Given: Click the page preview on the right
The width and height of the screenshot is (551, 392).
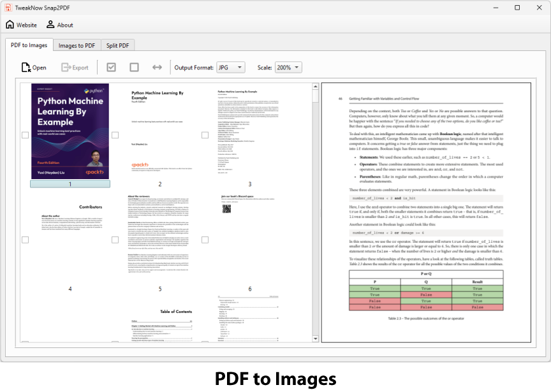Looking at the screenshot, I should (x=426, y=212).
